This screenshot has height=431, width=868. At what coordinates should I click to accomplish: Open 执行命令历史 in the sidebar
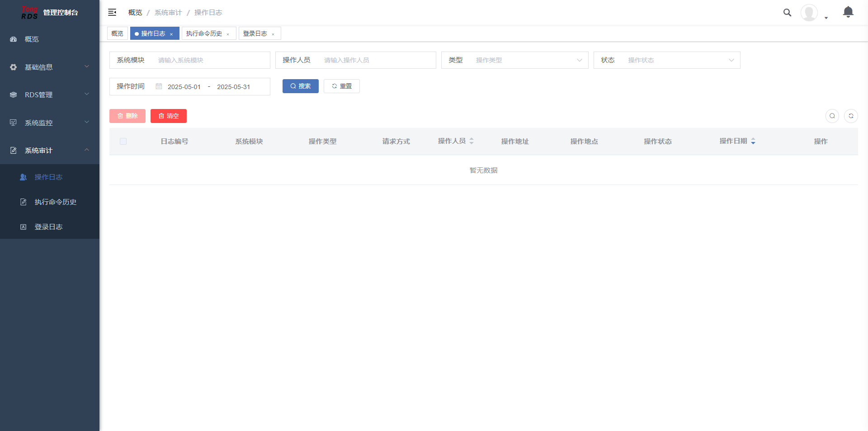pyautogui.click(x=50, y=202)
